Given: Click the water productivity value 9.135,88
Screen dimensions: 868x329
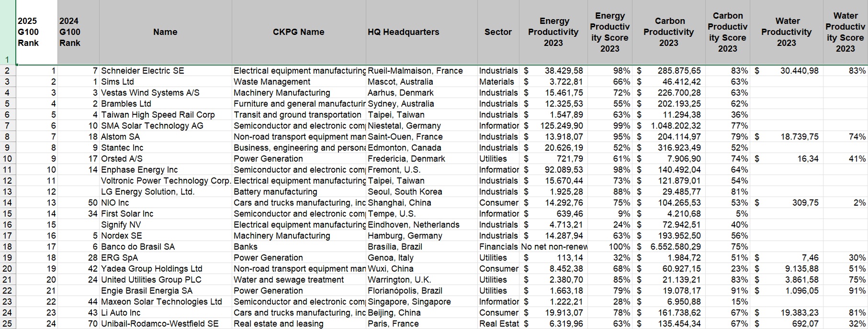Looking at the screenshot, I should click(x=787, y=269).
